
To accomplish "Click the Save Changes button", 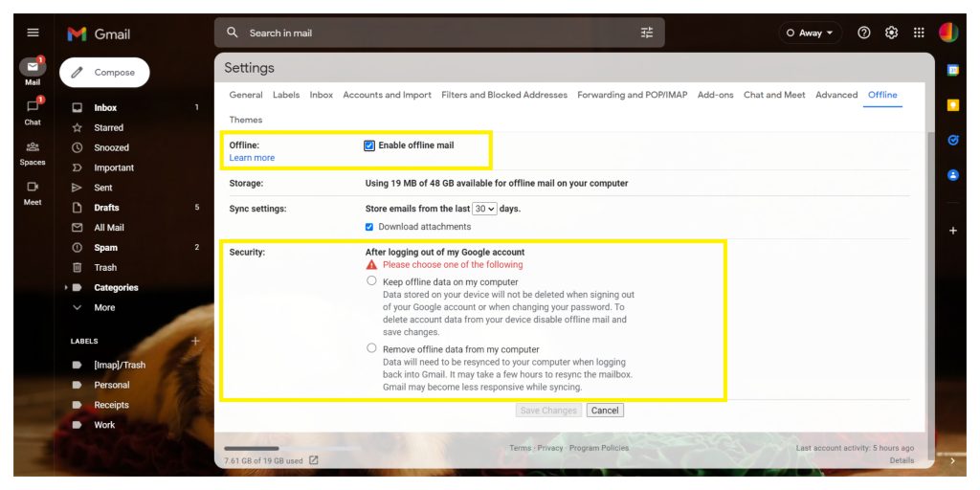I will tap(548, 411).
